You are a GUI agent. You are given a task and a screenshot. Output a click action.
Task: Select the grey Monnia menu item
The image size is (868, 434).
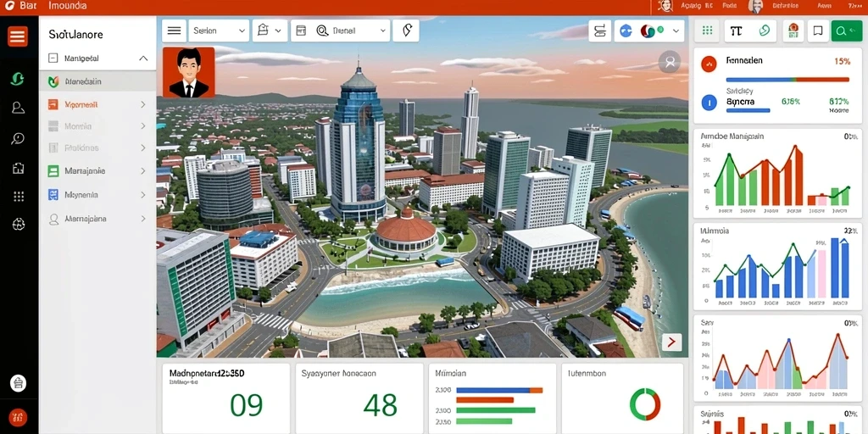[x=97, y=126]
